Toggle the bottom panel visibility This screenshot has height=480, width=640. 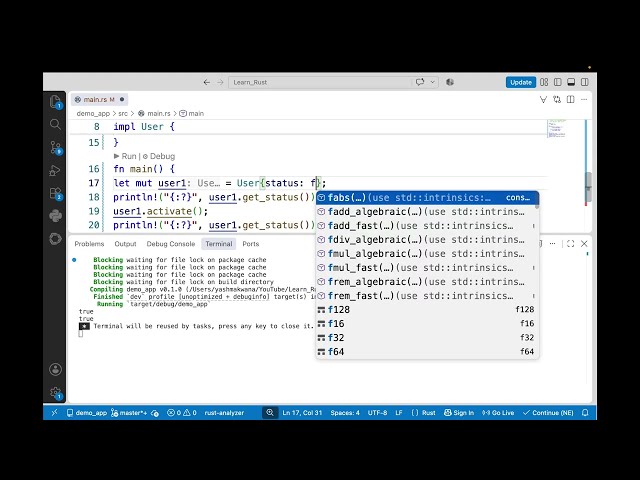(571, 82)
